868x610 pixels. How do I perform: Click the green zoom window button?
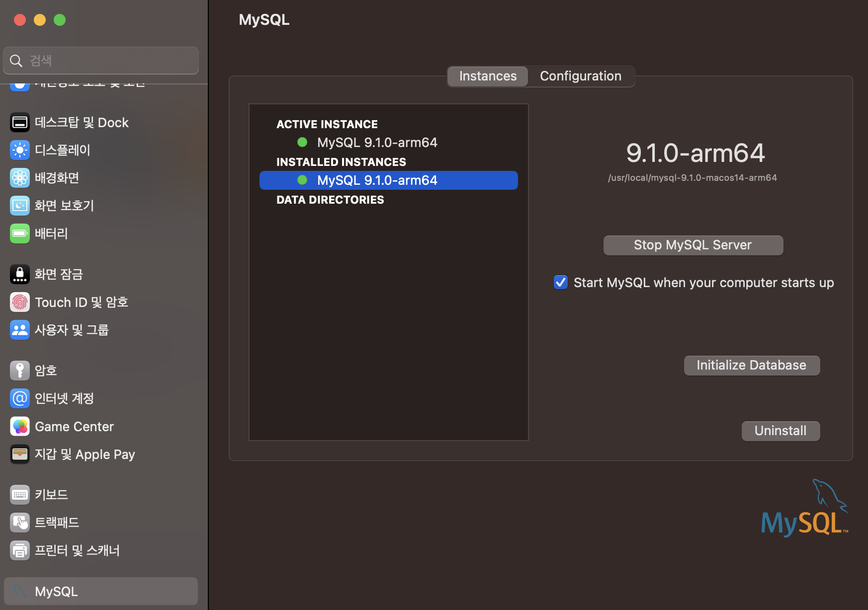click(60, 20)
